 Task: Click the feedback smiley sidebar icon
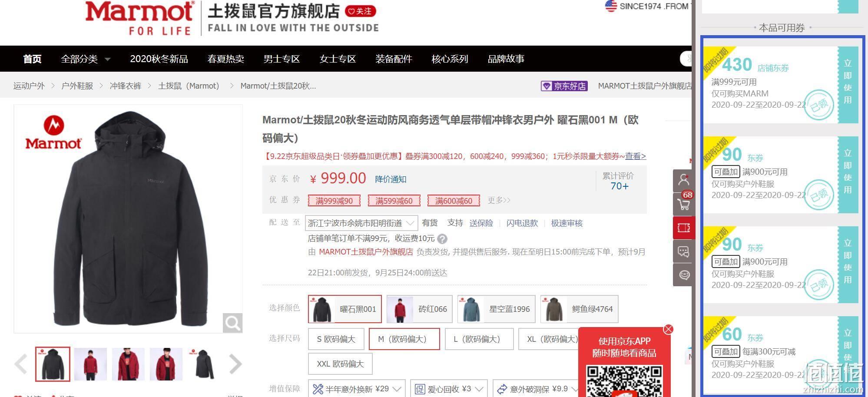click(x=683, y=275)
